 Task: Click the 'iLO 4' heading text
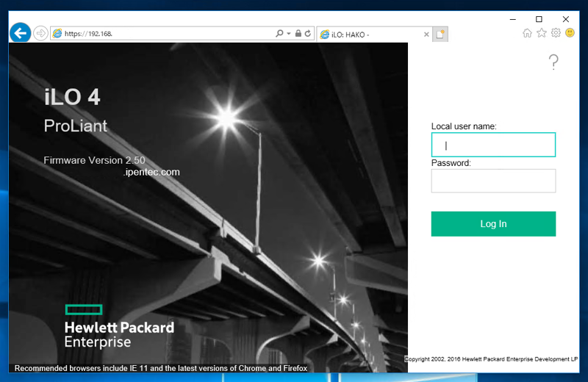coord(72,97)
